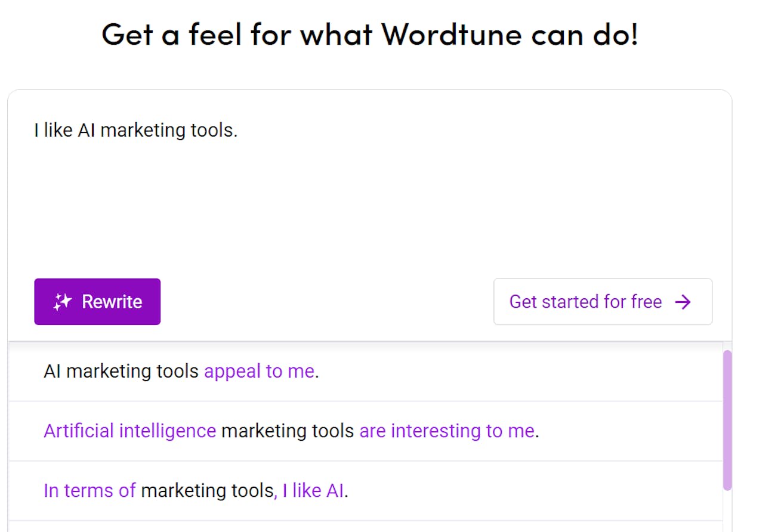This screenshot has height=532, width=778.
Task: Select the suggestion 'AI marketing tools appeal to me'
Action: tap(181, 371)
